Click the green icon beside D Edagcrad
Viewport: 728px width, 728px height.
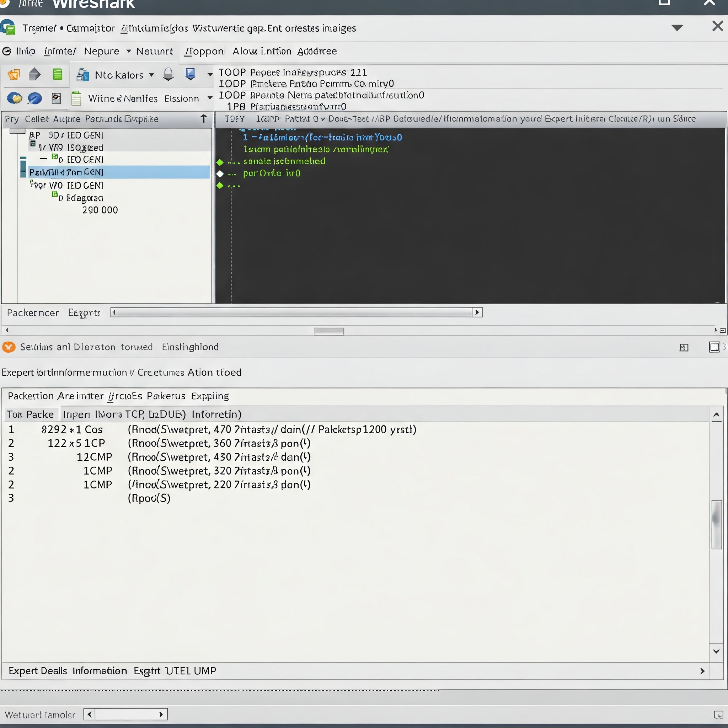coord(55,194)
